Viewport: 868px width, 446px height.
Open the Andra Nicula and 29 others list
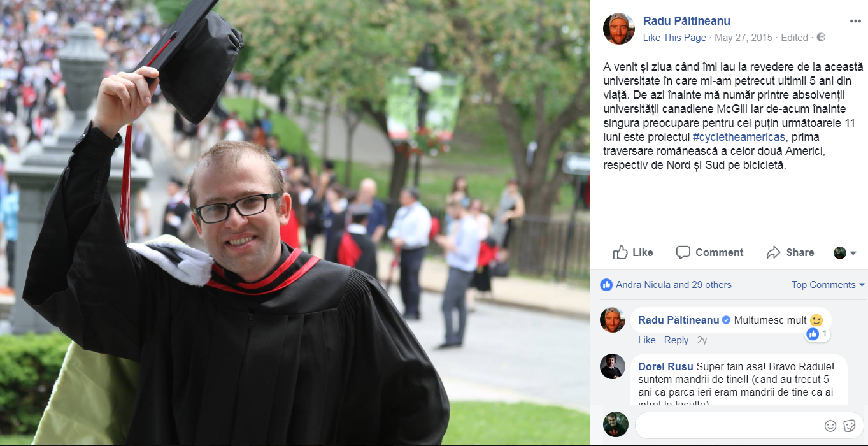tap(674, 285)
